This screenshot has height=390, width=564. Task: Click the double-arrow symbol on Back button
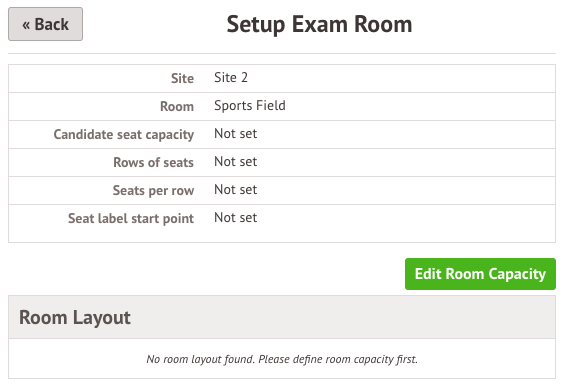(x=26, y=25)
